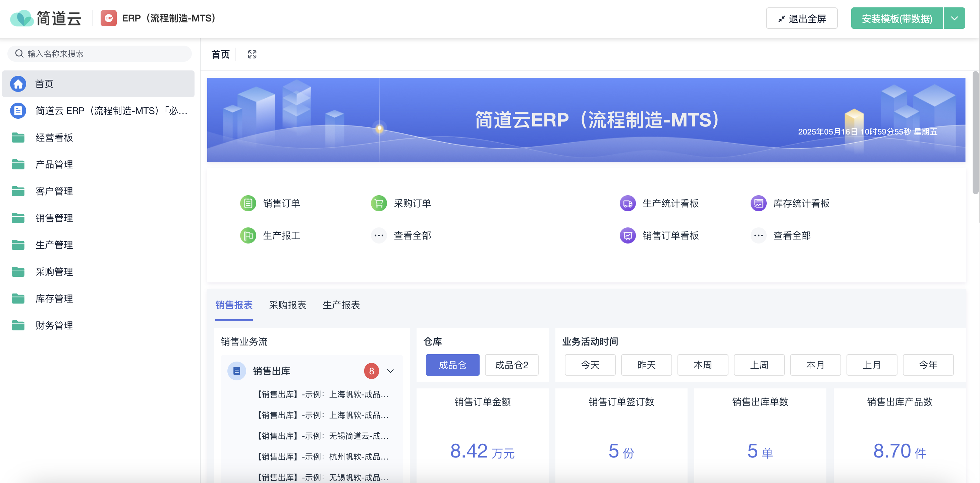Switch to the 采购报表 tab
The height and width of the screenshot is (483, 980).
(288, 305)
